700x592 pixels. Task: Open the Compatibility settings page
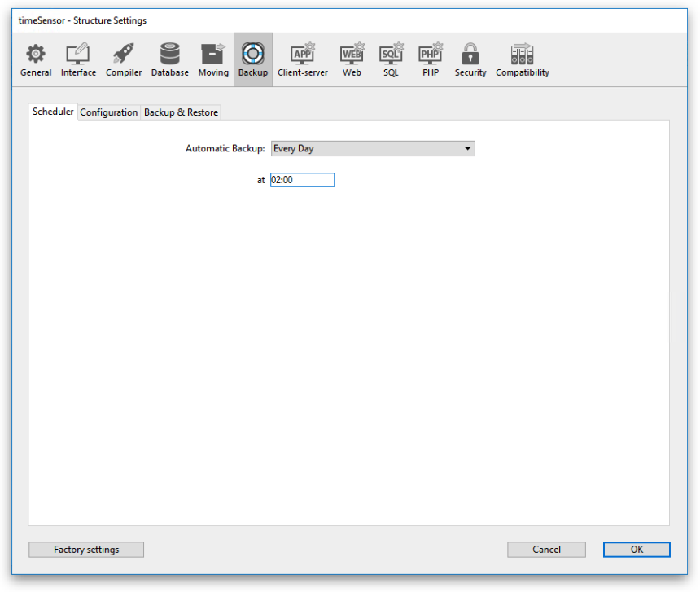pyautogui.click(x=523, y=59)
